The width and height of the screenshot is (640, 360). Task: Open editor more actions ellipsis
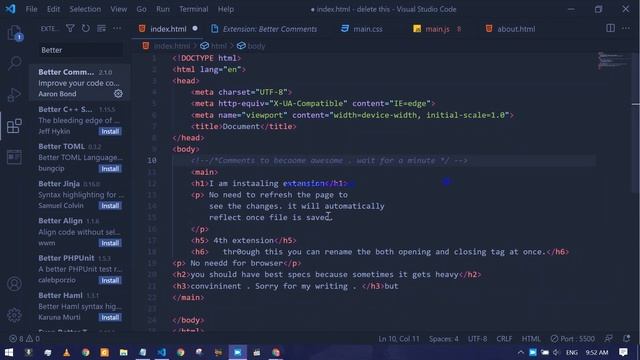626,28
